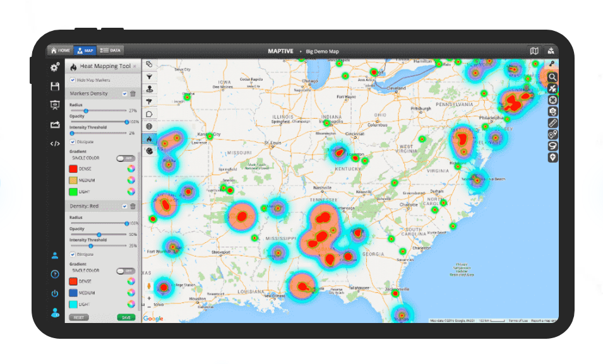Click Density: Red blue Medium swatch
Image resolution: width=603 pixels, height=364 pixels.
pyautogui.click(x=73, y=293)
